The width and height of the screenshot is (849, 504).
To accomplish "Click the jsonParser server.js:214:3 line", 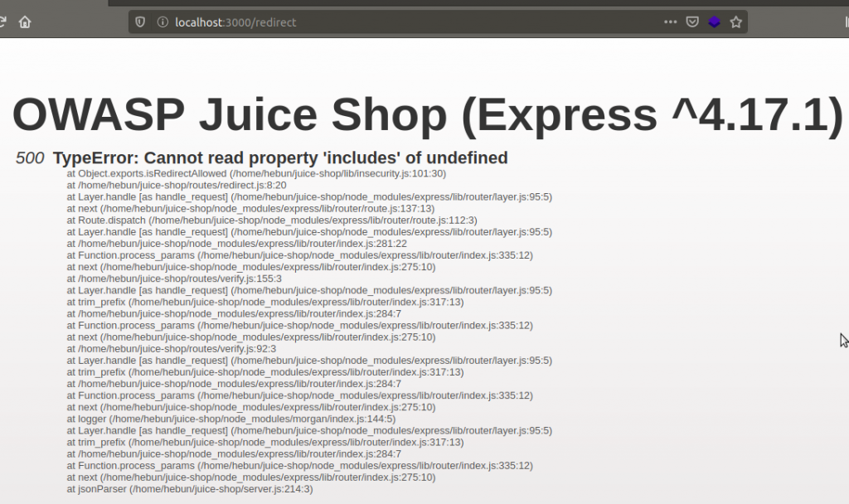I will tap(190, 489).
